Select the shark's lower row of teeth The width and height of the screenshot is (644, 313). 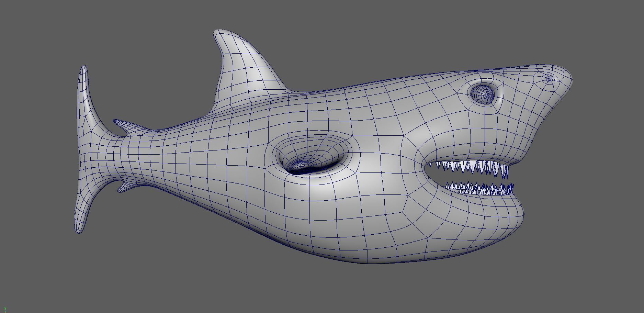point(480,189)
